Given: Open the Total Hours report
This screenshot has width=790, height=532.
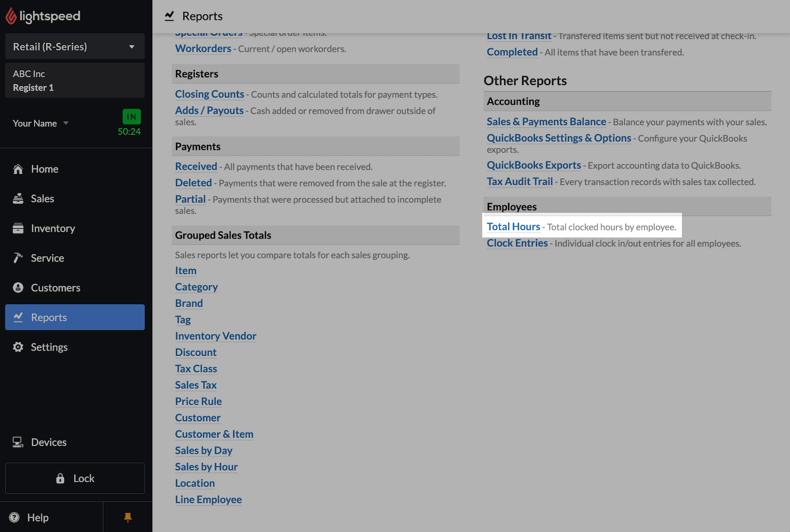Looking at the screenshot, I should [x=513, y=227].
